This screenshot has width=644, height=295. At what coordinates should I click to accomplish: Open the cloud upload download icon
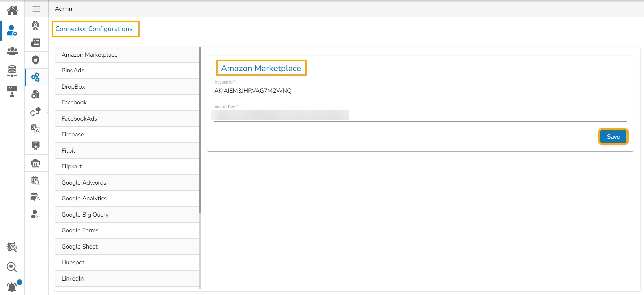click(x=36, y=163)
